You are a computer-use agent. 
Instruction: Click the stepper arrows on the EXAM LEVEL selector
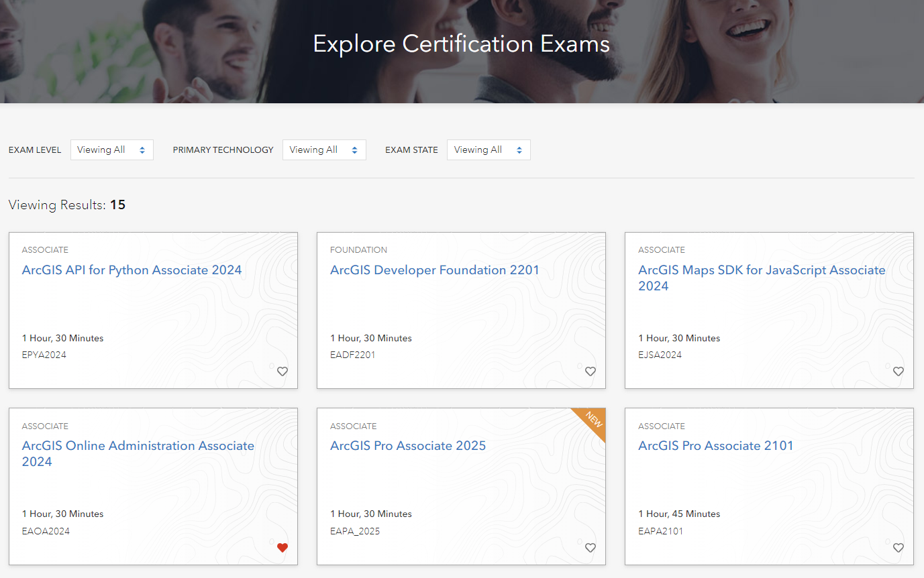tap(143, 150)
